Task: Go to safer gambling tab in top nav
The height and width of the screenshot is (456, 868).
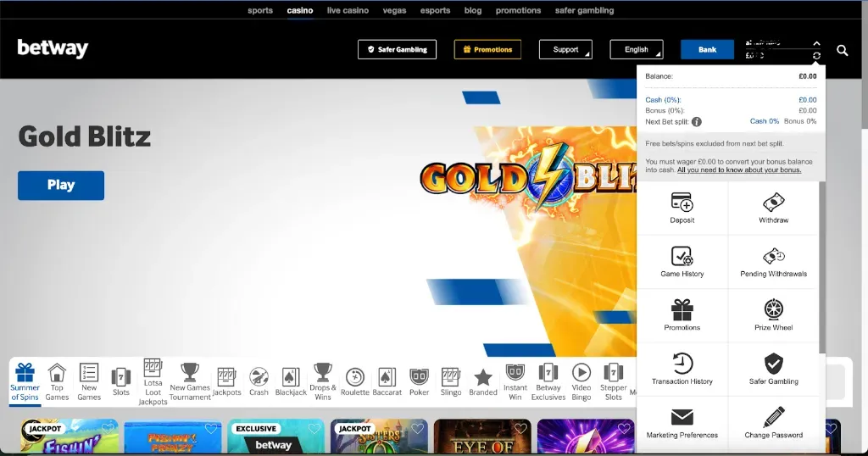Action: [x=585, y=10]
